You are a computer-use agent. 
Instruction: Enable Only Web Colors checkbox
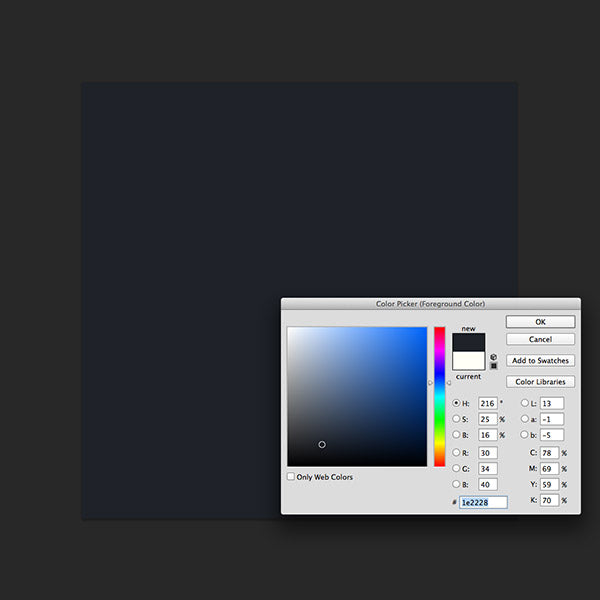pos(291,476)
